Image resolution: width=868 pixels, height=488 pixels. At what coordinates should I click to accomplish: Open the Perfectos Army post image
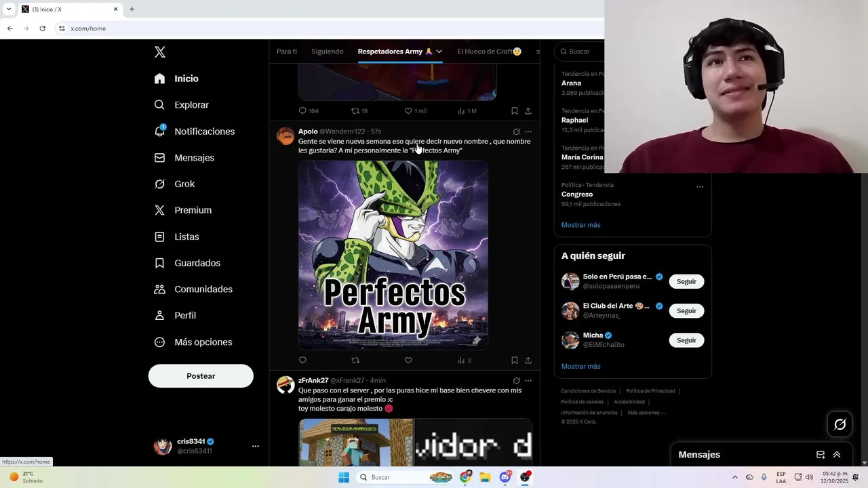pos(393,255)
